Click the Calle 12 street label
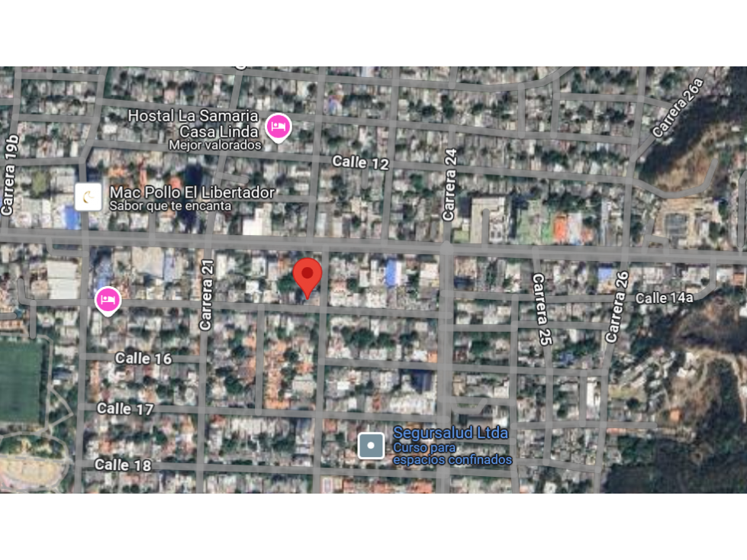Screen dimensions: 747x560 361,163
